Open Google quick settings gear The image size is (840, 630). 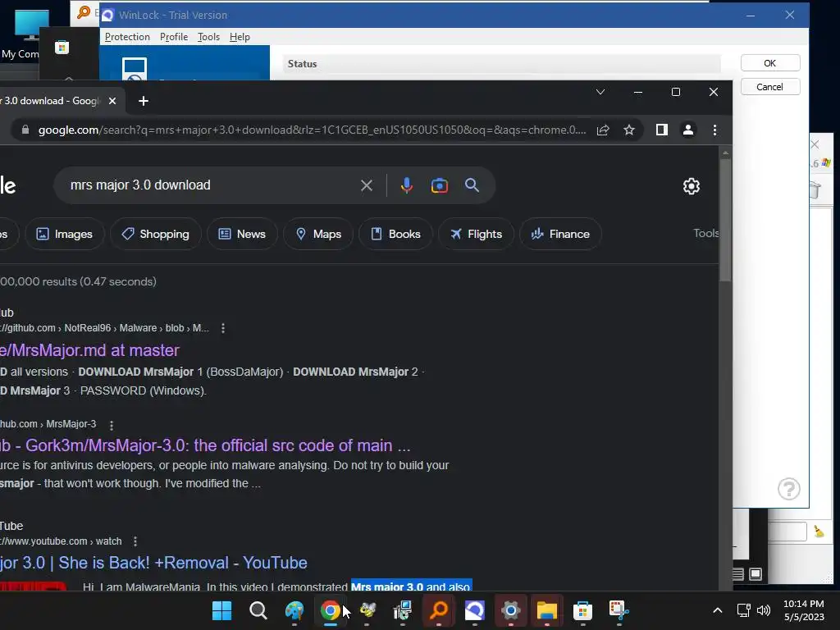[x=691, y=186]
